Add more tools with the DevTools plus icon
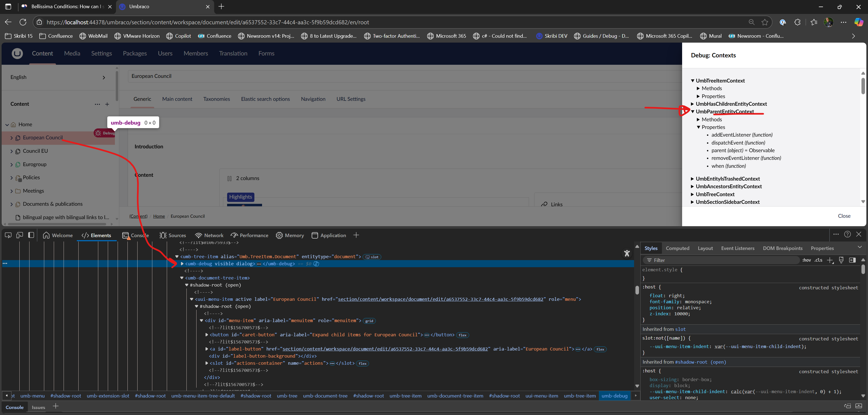 (356, 235)
